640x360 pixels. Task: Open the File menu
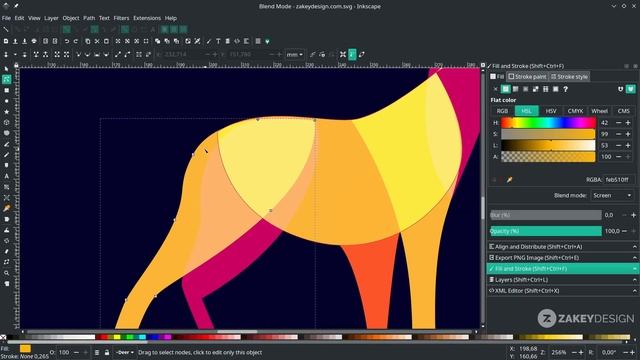6,18
